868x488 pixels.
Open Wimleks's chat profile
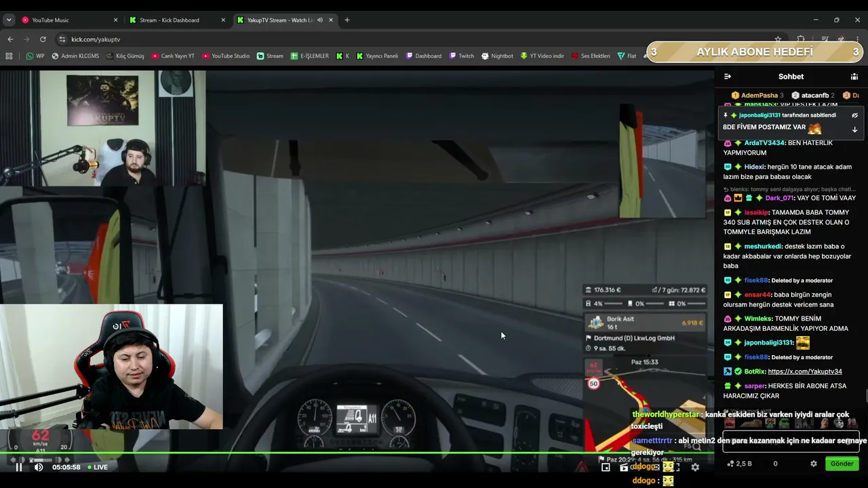pyautogui.click(x=759, y=319)
